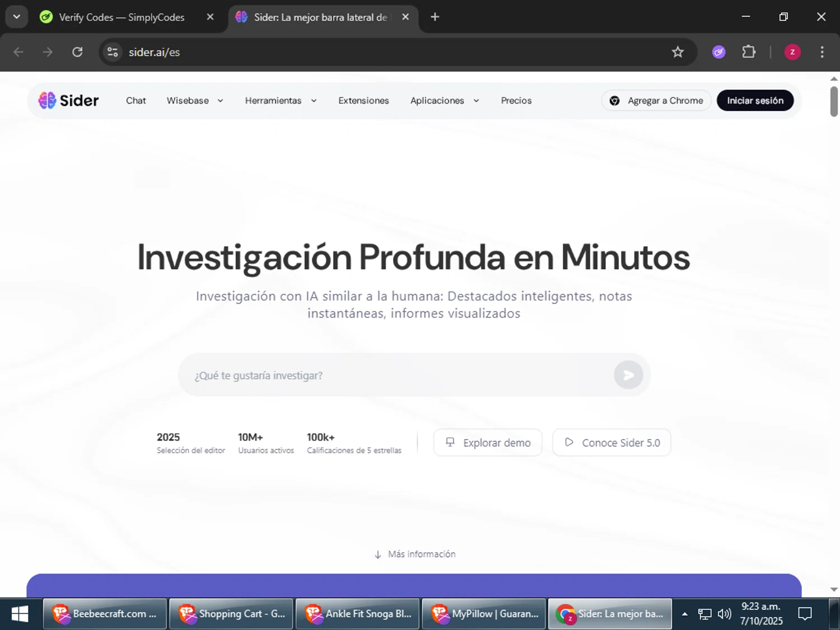Screen dimensions: 840x630
Task: Switch to Verify Codes SimplyCodes tab
Action: pos(122,17)
